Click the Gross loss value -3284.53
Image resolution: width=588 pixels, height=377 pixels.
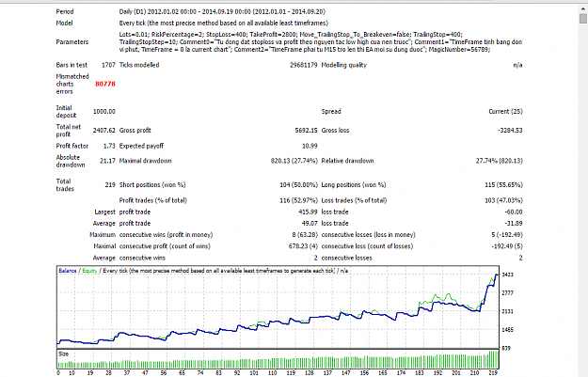coord(510,131)
